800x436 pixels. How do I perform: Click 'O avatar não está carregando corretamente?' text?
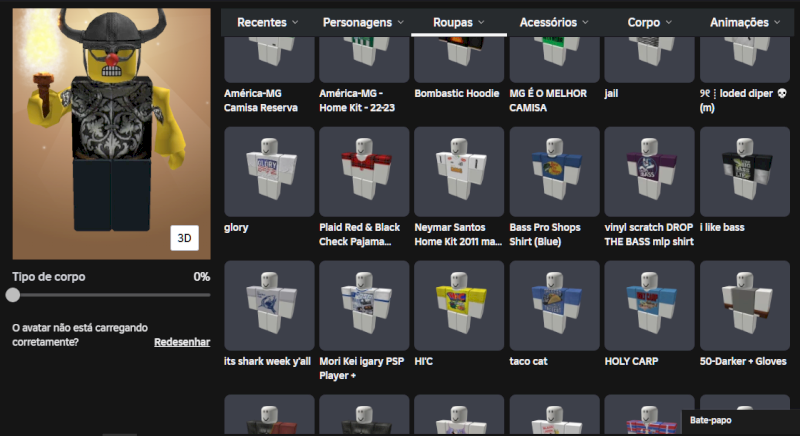click(x=80, y=335)
